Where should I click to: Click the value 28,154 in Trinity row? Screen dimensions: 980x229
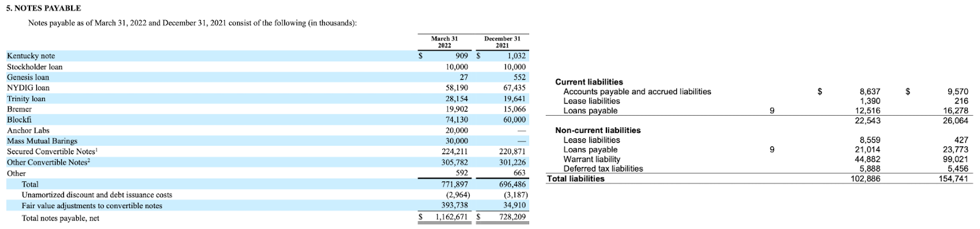(457, 99)
